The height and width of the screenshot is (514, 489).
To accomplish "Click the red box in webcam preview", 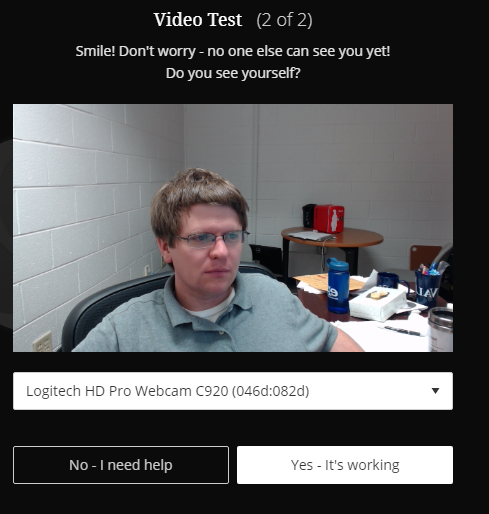I will [x=329, y=219].
